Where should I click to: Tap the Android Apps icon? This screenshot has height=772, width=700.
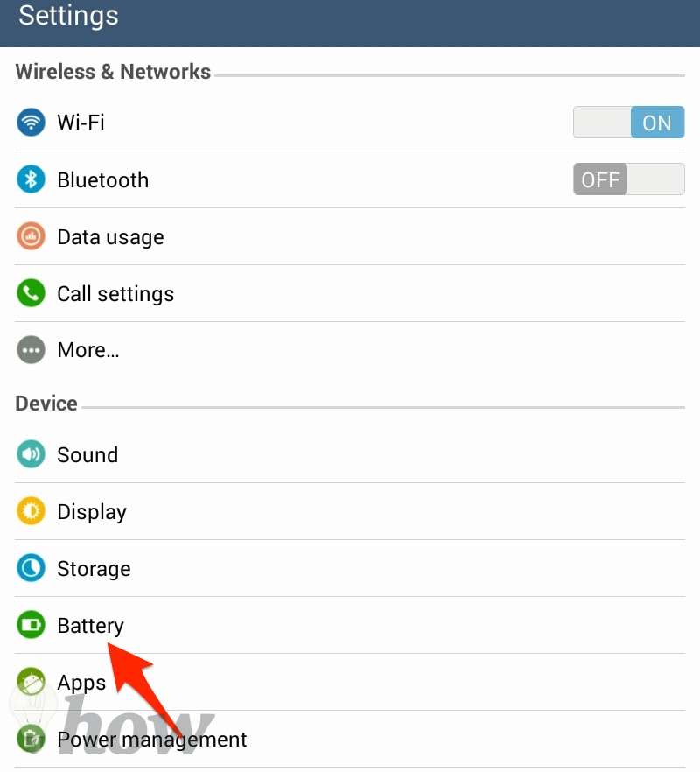point(31,682)
